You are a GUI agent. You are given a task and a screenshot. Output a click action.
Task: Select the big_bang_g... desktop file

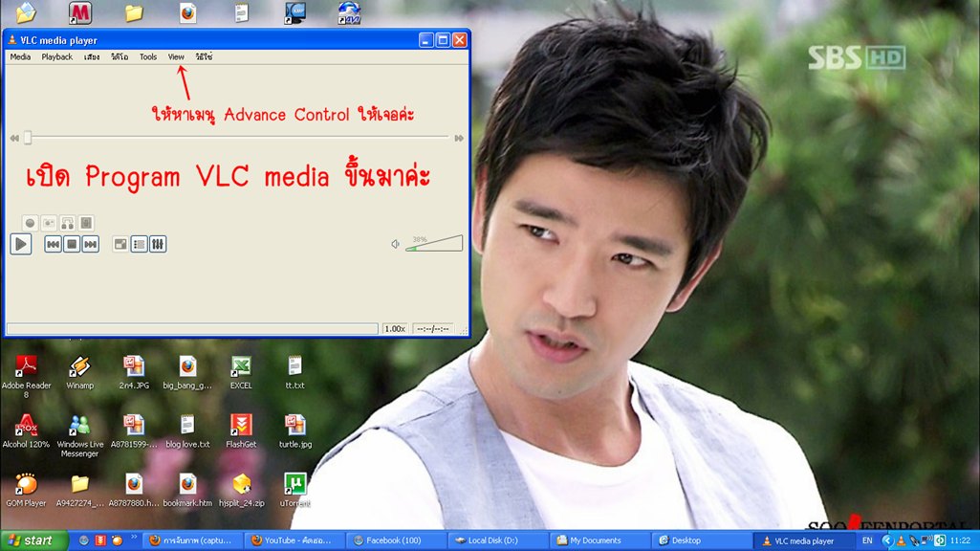click(x=187, y=373)
